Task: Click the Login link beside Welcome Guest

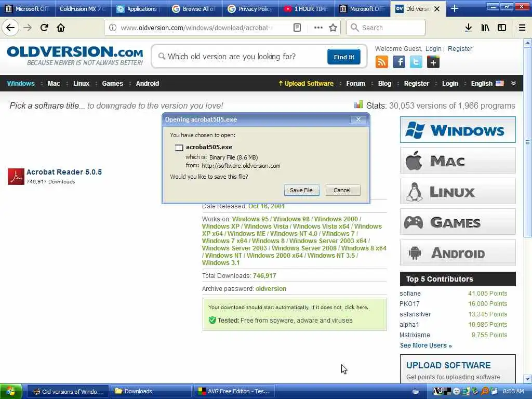Action: (433, 48)
